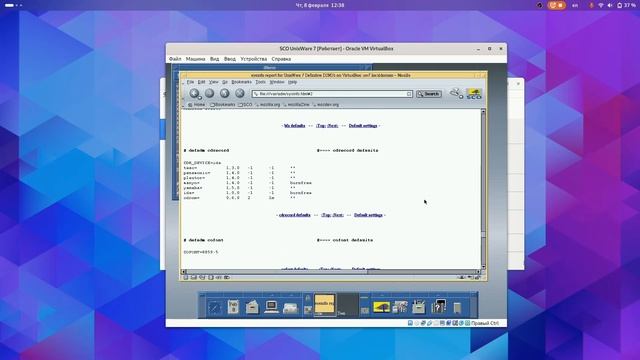Open Mozilla Edit menu
The image size is (640, 360).
click(201, 82)
